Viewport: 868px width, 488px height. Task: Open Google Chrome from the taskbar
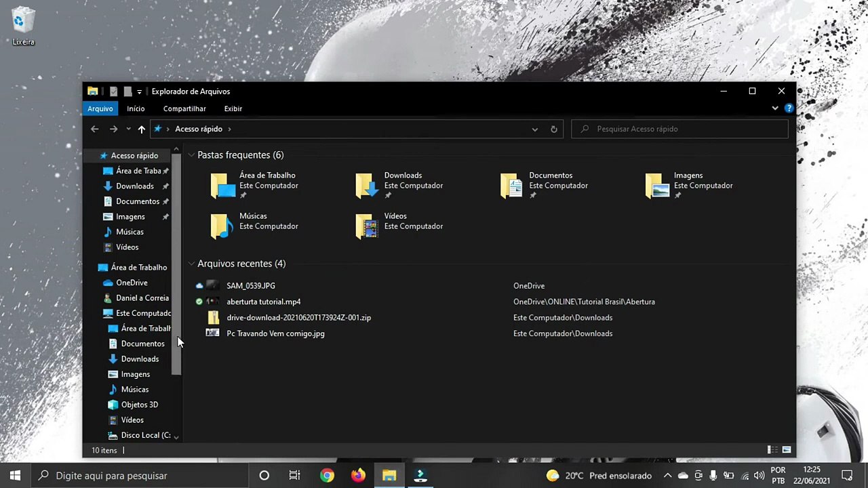click(327, 475)
